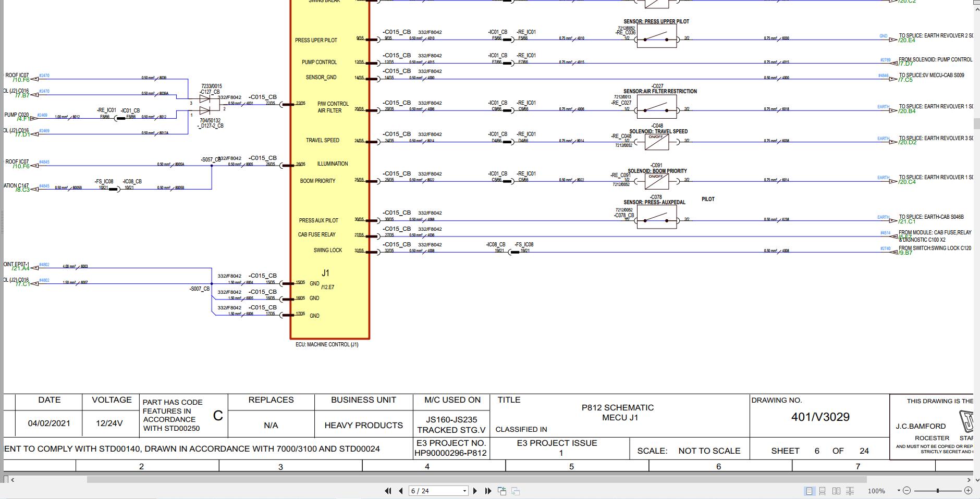Click the /12.E7 reference inside the ECU block
The width and height of the screenshot is (980, 499).
328,287
